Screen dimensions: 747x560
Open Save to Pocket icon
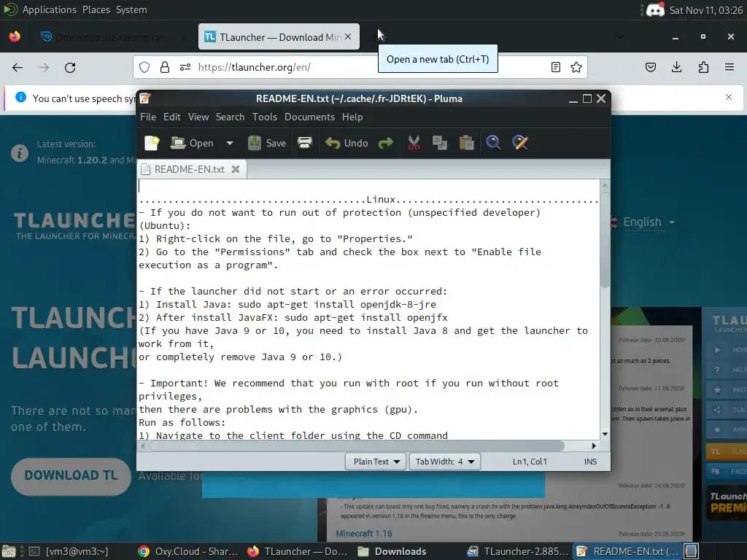tap(650, 67)
